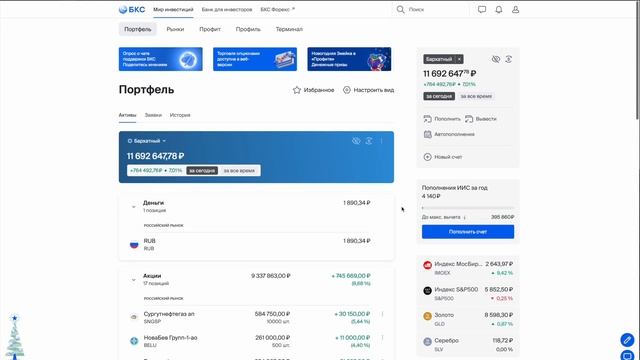Select за все время in blue portfolio card

(x=239, y=171)
